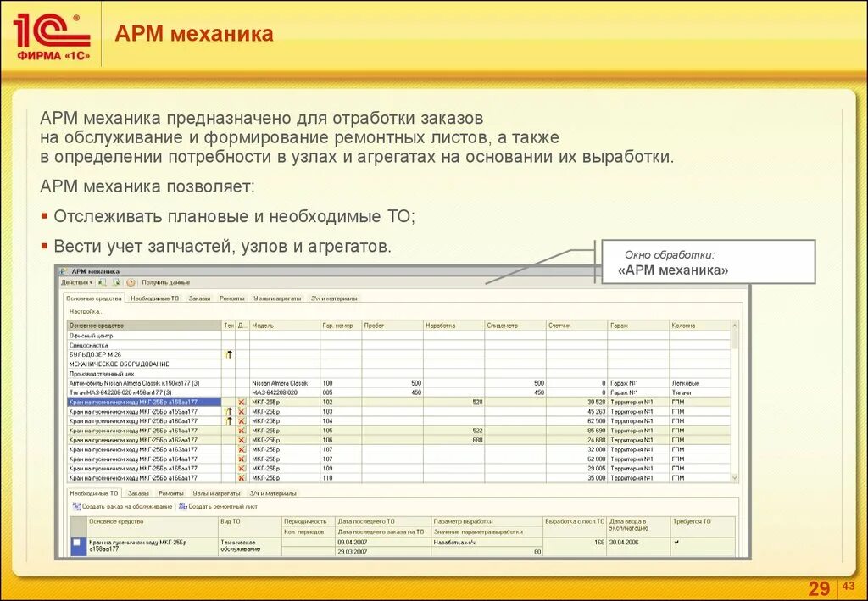
Task: Switch to the upper Основные средства tab
Action: point(94,298)
